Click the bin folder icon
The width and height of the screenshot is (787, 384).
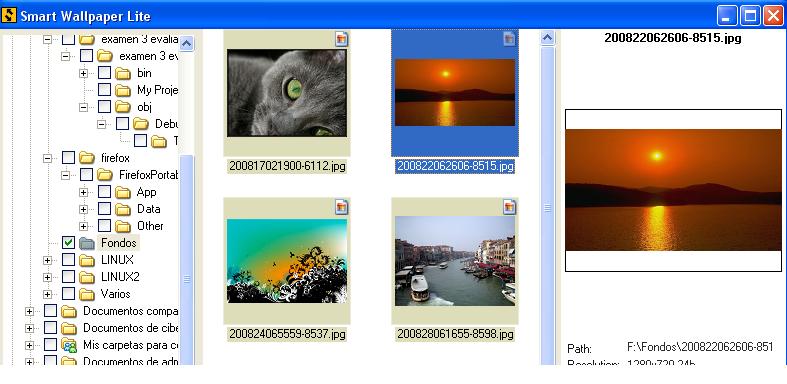123,74
